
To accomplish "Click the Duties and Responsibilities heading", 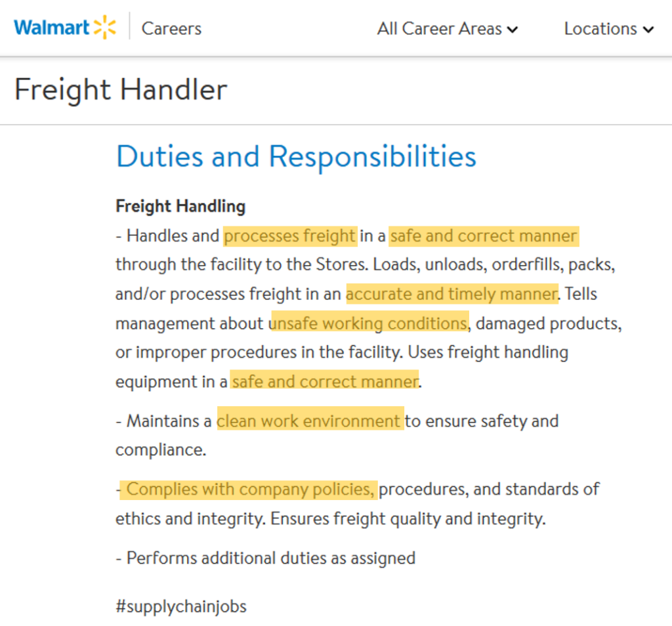I will coord(296,156).
